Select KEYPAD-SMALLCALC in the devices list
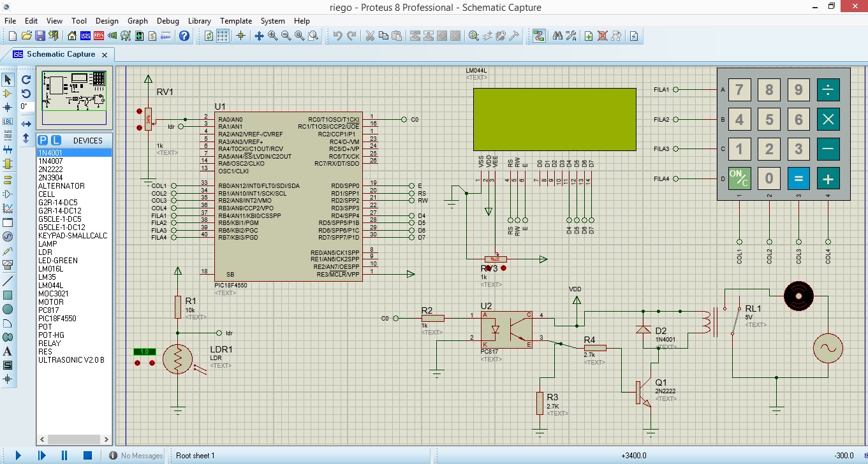This screenshot has width=868, height=464. click(x=74, y=236)
